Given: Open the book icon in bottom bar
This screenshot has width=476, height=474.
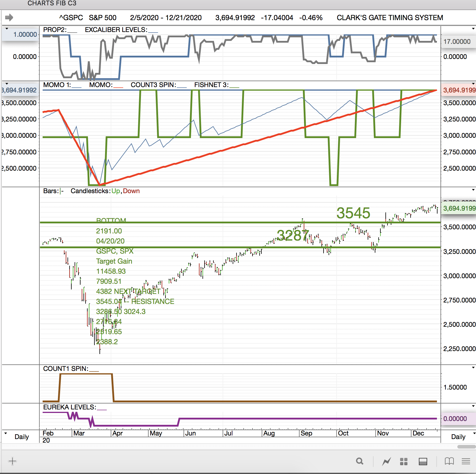Looking at the screenshot, I should [x=449, y=461].
